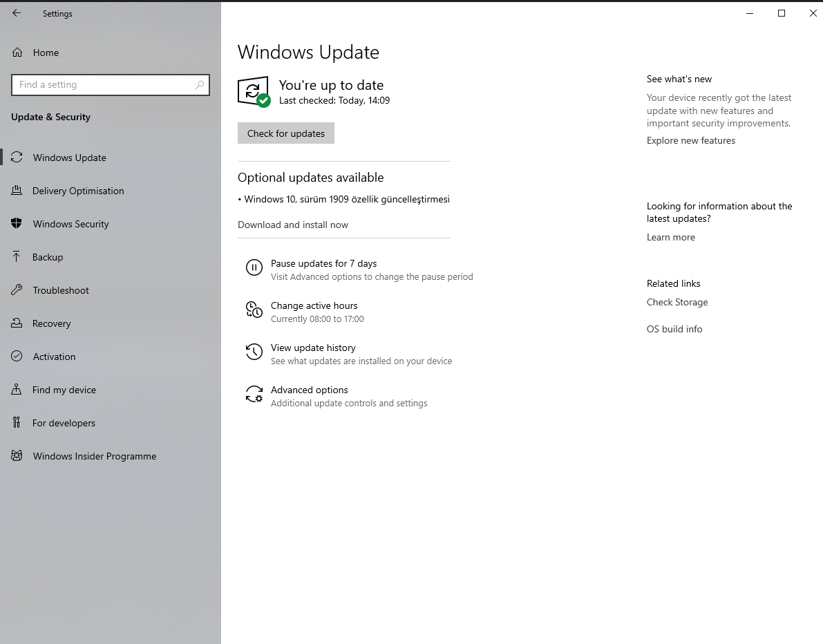This screenshot has height=644, width=823.
Task: Click the Windows Security shield icon
Action: pos(17,224)
